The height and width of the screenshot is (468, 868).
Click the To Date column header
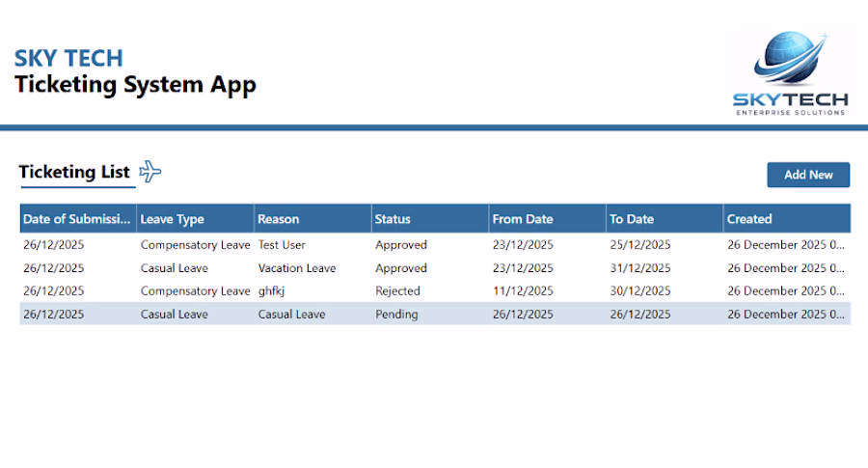tap(665, 219)
